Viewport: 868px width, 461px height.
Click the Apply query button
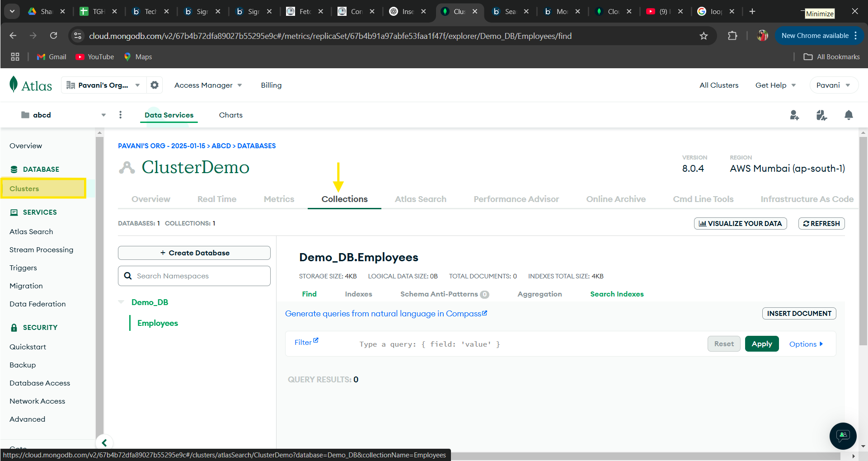pyautogui.click(x=761, y=344)
